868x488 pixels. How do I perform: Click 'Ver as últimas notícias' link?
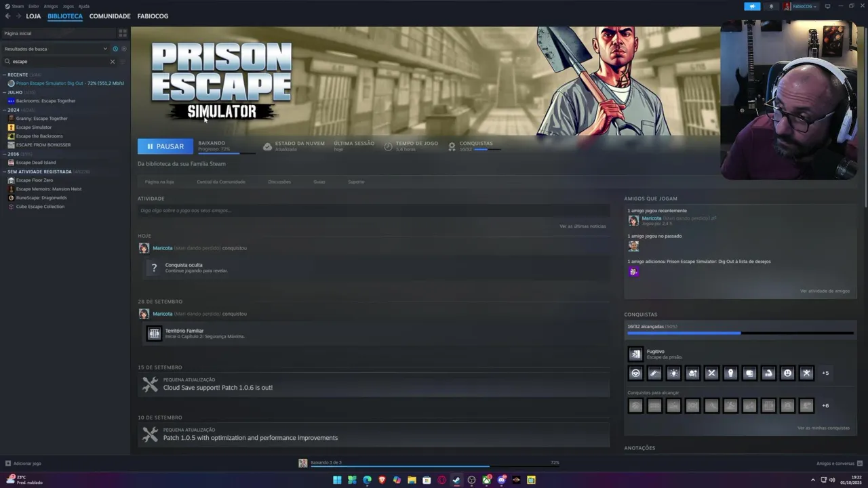pyautogui.click(x=583, y=226)
